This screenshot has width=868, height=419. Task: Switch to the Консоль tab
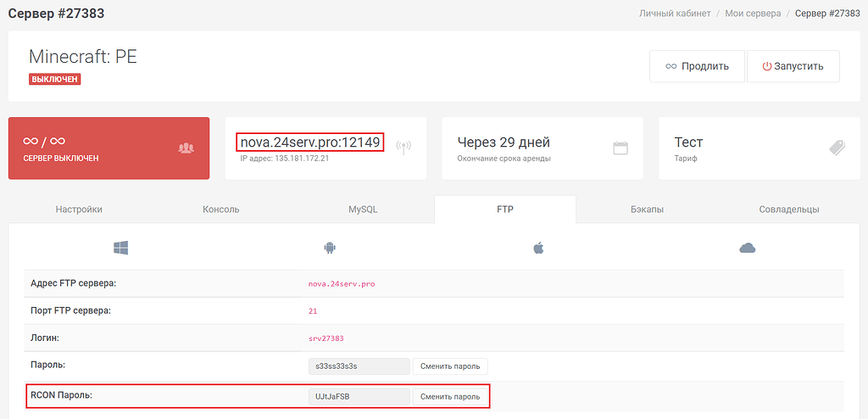pos(221,209)
